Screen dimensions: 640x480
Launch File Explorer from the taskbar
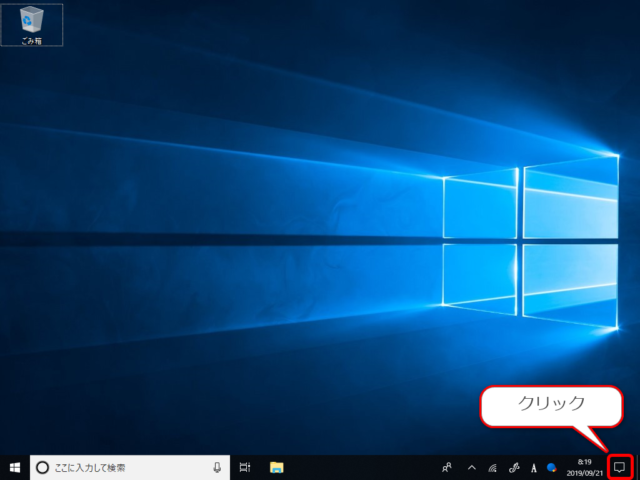click(x=277, y=467)
